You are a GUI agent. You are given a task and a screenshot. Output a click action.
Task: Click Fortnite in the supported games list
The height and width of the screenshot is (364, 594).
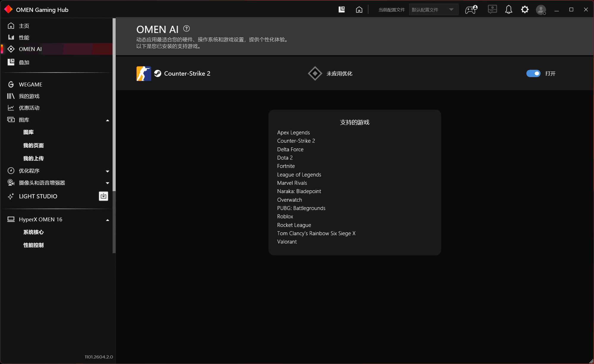pyautogui.click(x=286, y=166)
